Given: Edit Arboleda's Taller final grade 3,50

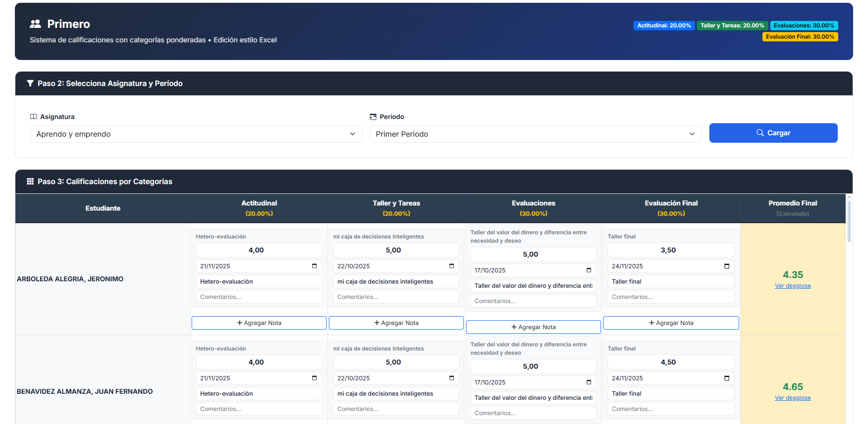Looking at the screenshot, I should [x=671, y=250].
